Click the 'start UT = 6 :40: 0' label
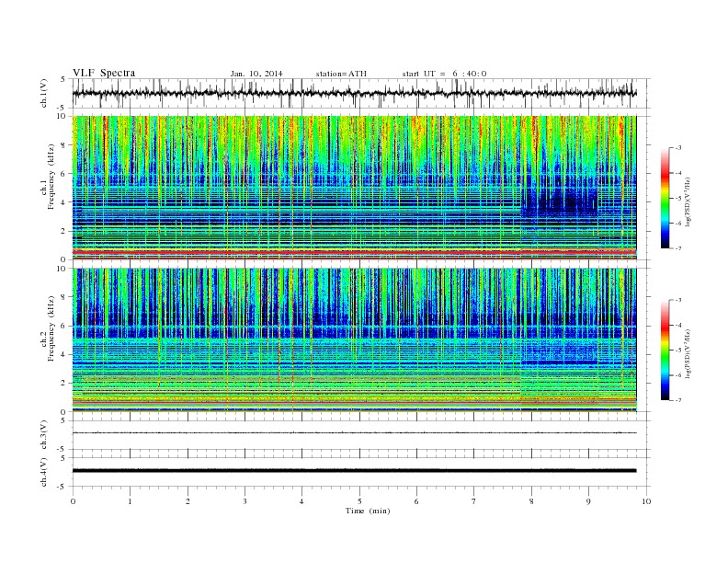728x563 pixels. 444,74
